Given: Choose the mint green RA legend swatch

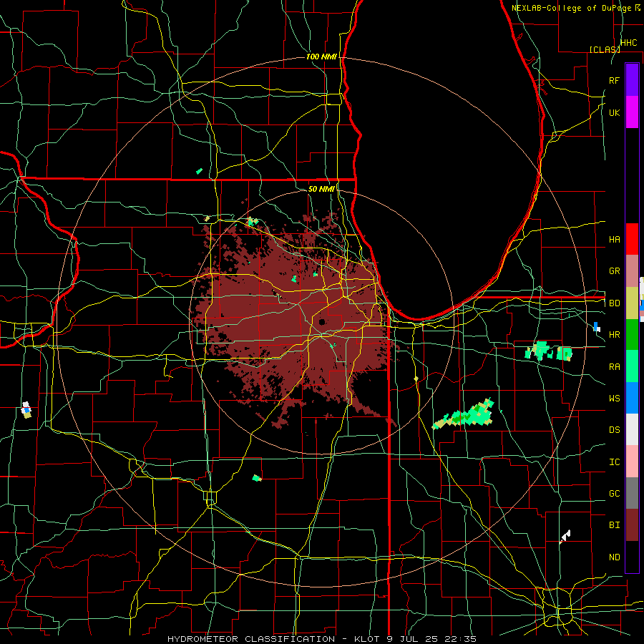Looking at the screenshot, I should pyautogui.click(x=632, y=366).
